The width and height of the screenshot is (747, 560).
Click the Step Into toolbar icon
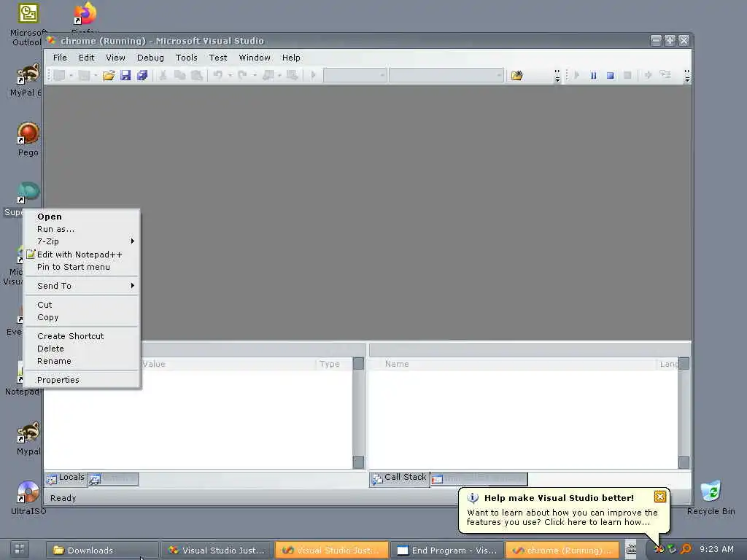click(x=665, y=75)
